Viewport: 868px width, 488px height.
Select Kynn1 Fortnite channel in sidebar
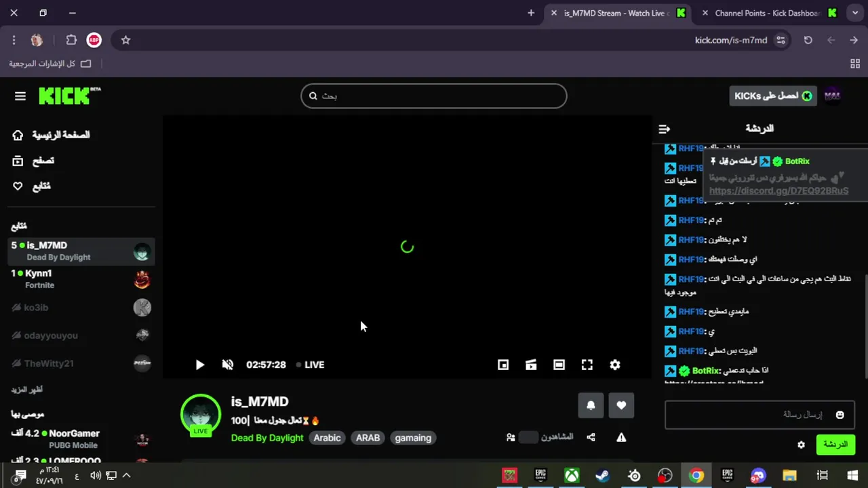[81, 279]
